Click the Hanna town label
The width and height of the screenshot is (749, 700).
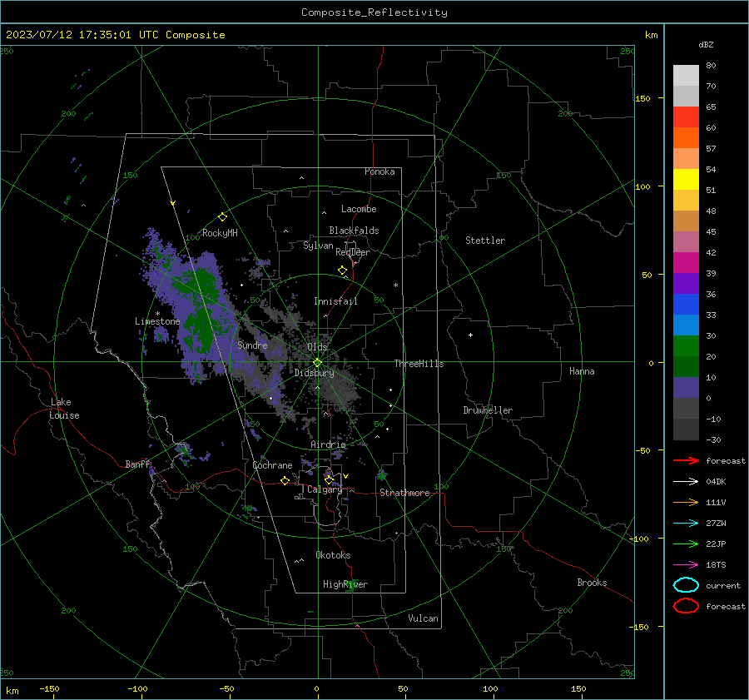pos(582,371)
